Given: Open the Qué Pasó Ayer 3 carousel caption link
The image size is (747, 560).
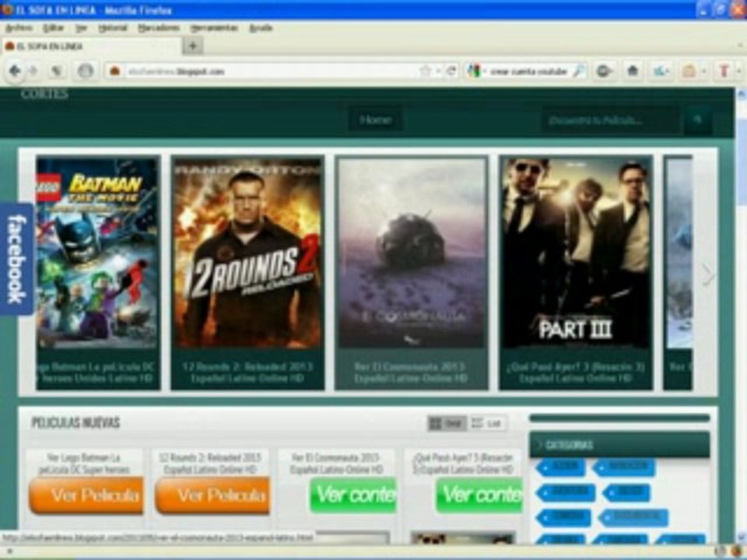Looking at the screenshot, I should 576,373.
